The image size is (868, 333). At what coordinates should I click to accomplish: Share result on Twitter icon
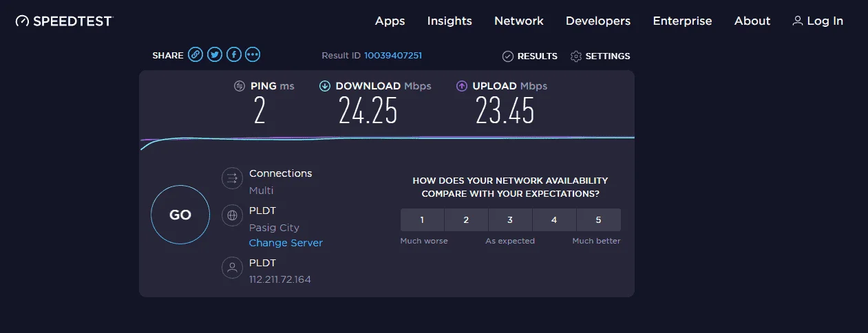tap(215, 55)
